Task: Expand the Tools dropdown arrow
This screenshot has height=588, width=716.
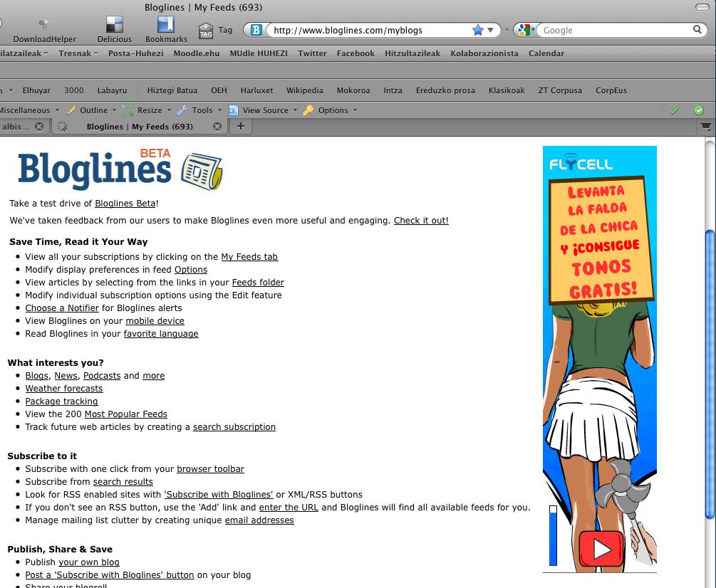Action: (219, 110)
